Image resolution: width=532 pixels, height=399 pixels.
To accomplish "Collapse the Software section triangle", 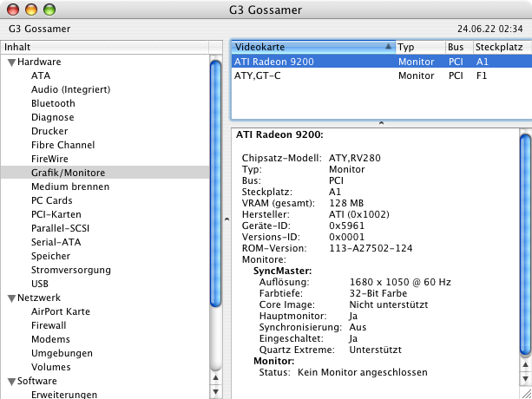I will (11, 382).
